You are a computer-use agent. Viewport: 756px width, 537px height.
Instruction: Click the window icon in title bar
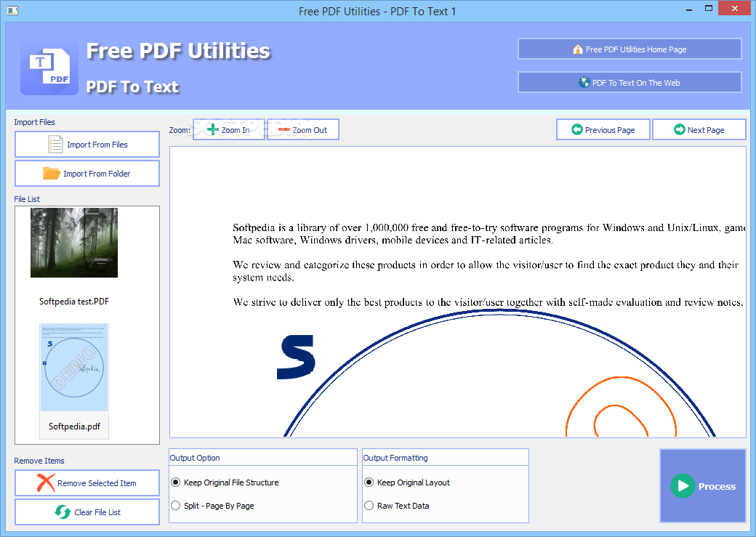coord(12,10)
